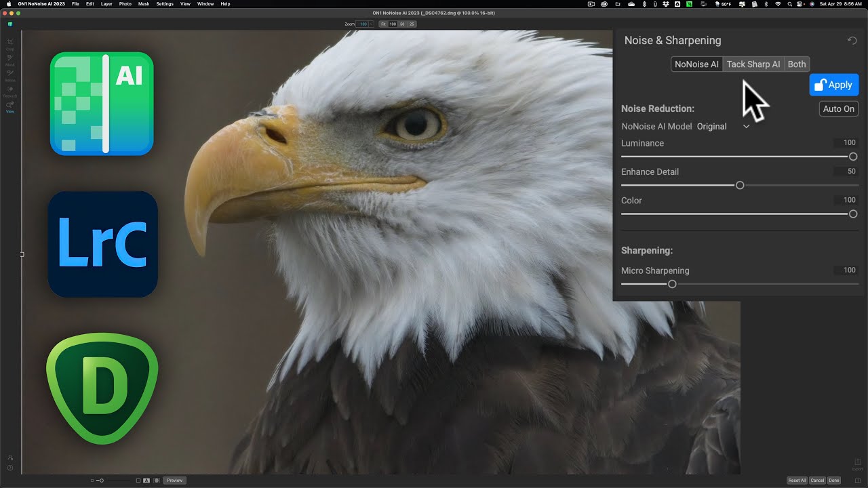
Task: Open the File menu
Action: [75, 4]
